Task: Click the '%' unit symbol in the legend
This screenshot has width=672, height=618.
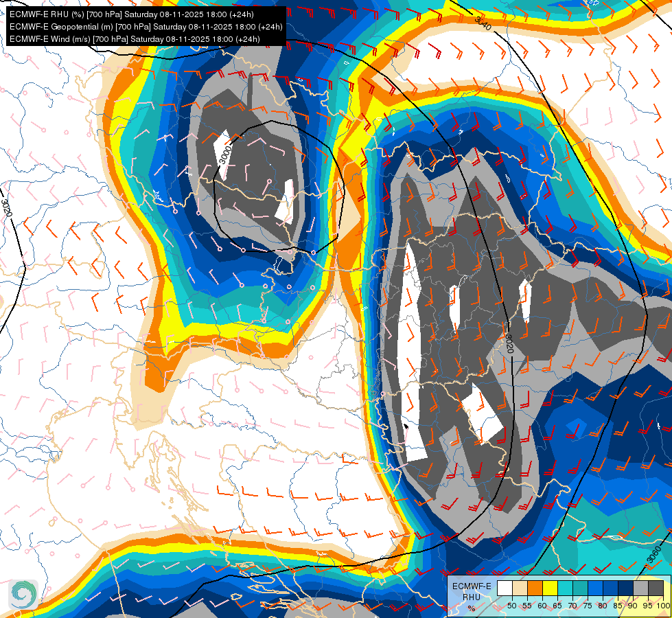Action: click(x=472, y=608)
